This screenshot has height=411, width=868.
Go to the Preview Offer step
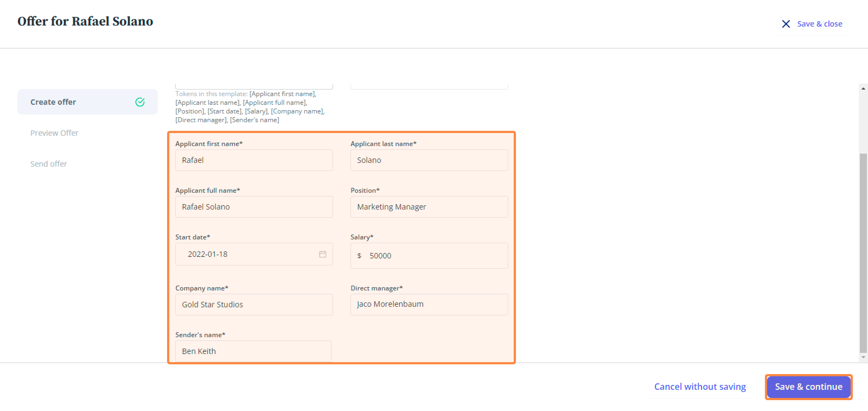click(54, 133)
